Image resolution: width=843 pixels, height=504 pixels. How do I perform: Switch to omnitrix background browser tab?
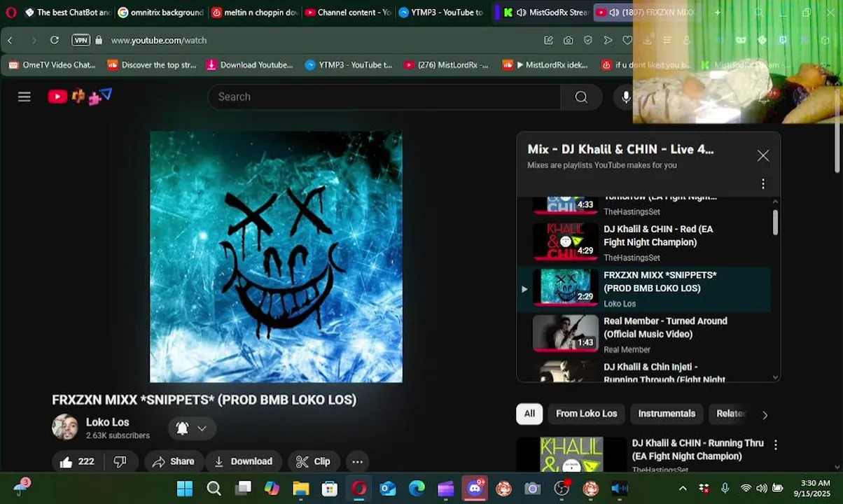[161, 12]
